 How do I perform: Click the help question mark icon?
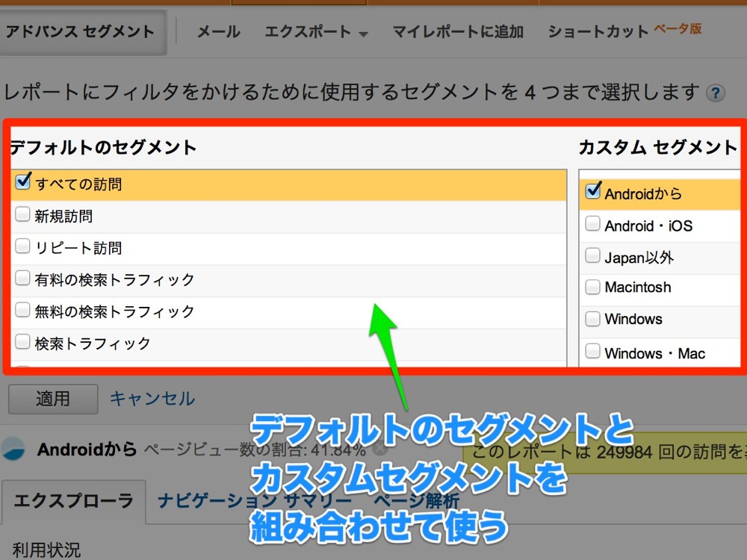[x=715, y=93]
